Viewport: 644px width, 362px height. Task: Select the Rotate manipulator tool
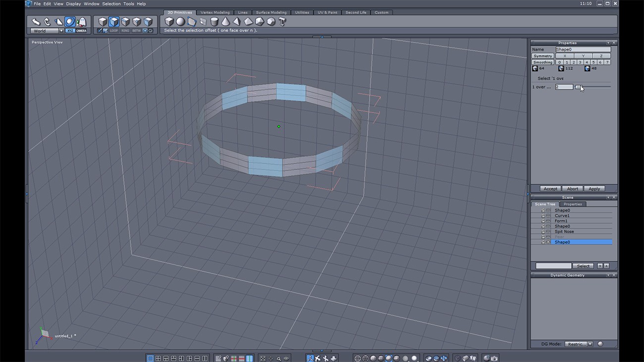48,22
